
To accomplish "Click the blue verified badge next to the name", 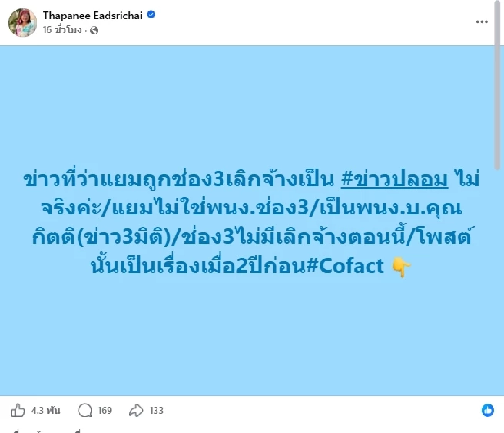I will [150, 15].
